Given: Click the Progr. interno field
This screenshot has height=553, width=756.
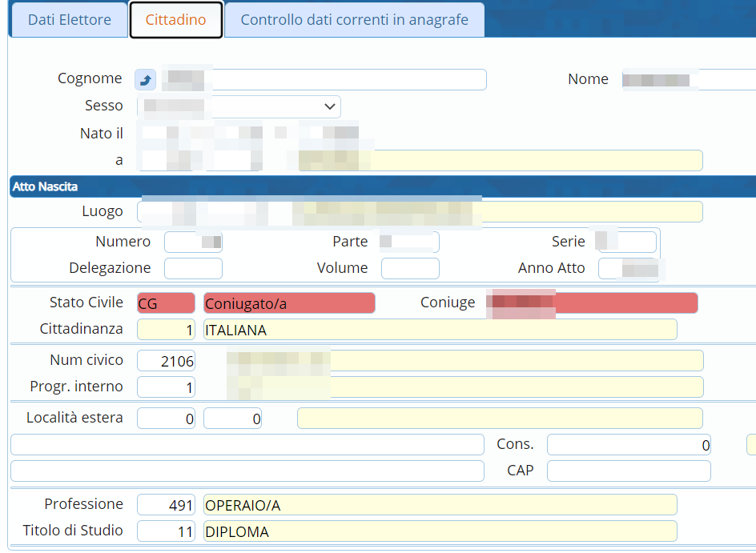Looking at the screenshot, I should click(166, 387).
